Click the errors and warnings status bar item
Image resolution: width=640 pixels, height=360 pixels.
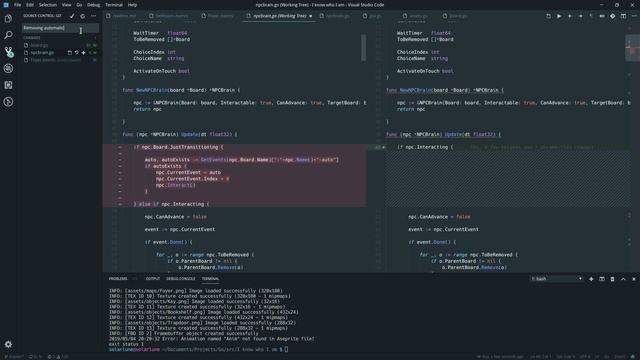(58, 357)
